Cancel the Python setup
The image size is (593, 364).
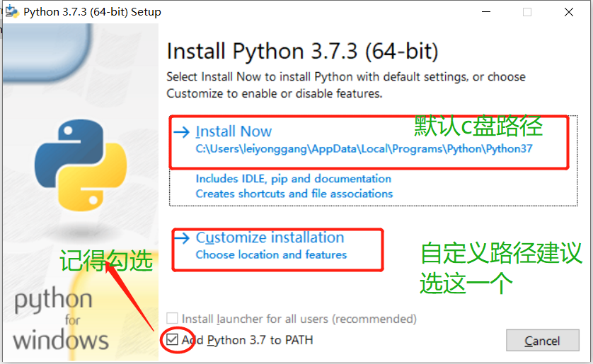[x=542, y=341]
